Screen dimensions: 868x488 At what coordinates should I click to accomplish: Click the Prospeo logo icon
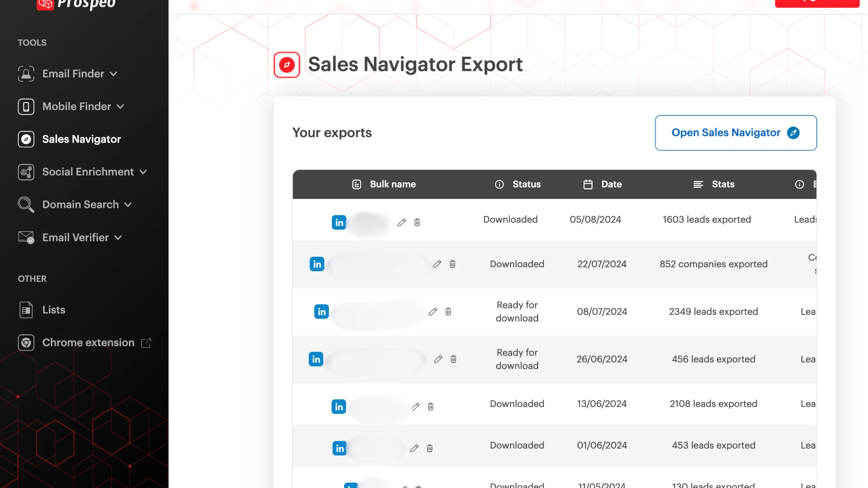pos(45,4)
